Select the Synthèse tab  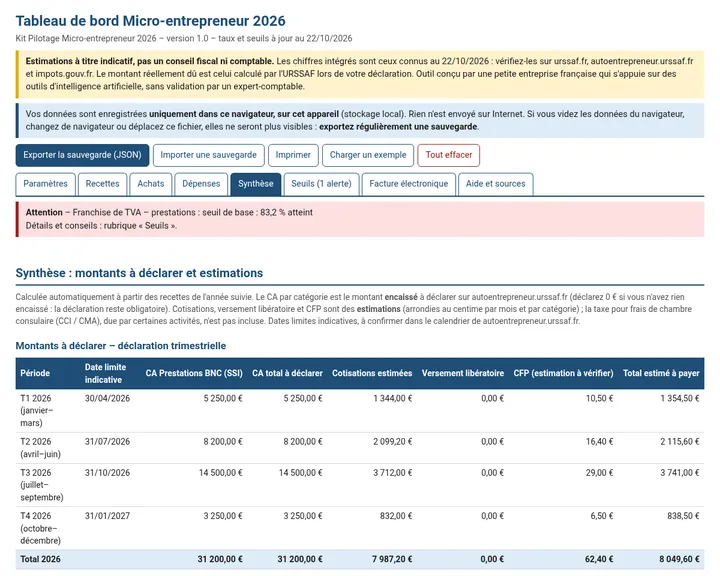coord(256,184)
